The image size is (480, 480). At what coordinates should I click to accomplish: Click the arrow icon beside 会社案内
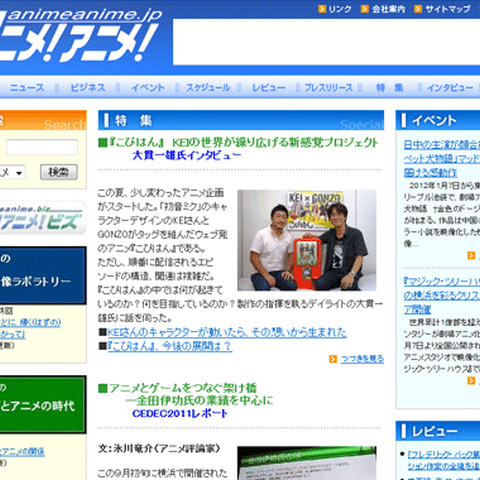365,9
